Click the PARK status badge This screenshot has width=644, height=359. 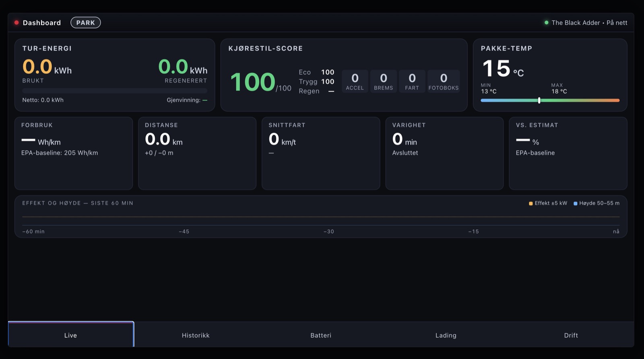coord(86,23)
